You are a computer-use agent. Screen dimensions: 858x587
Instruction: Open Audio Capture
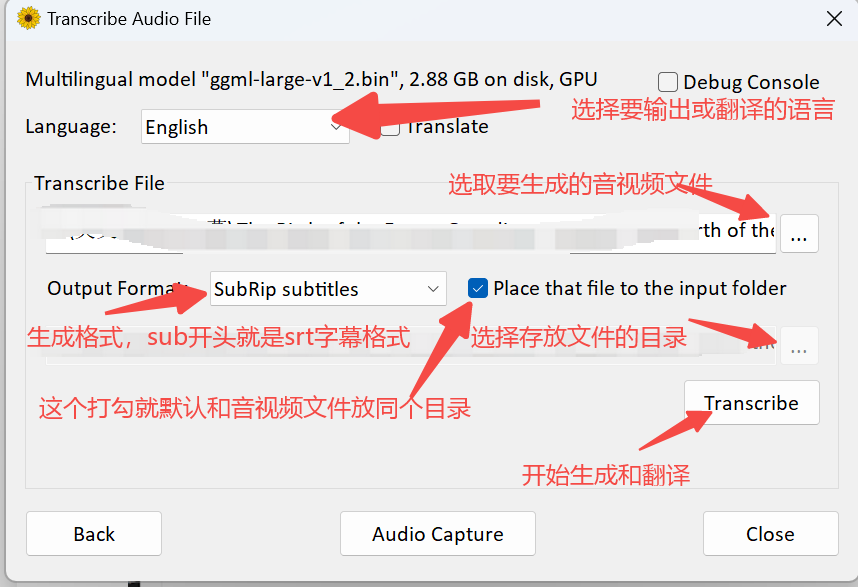[437, 533]
